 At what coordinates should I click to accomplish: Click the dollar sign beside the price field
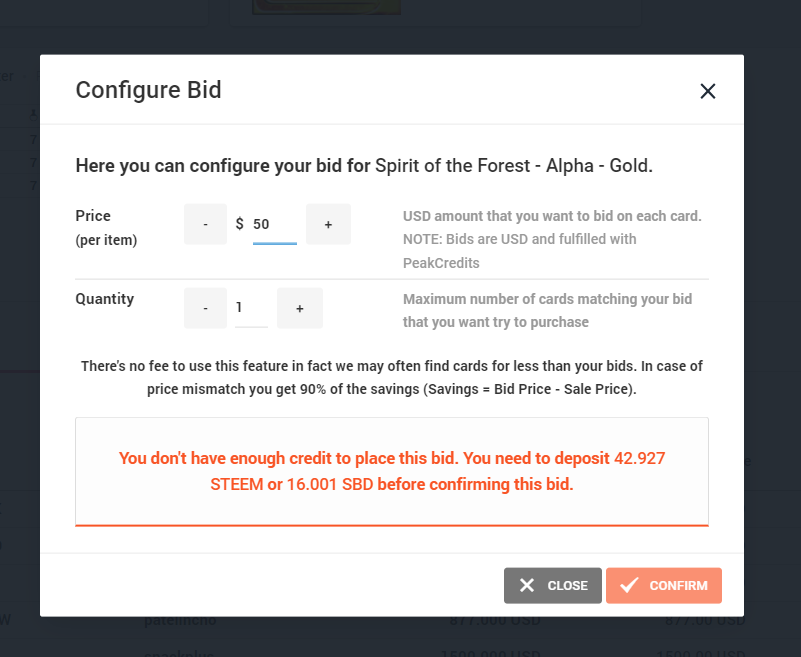tap(240, 224)
